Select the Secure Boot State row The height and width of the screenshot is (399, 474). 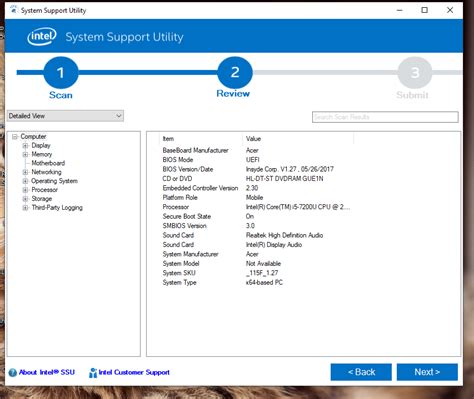tap(257, 216)
